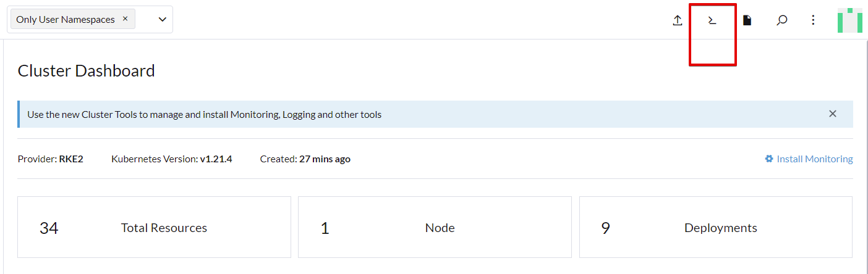868x274 pixels.
Task: Remove the Only User Namespaces filter tag
Action: tap(125, 19)
